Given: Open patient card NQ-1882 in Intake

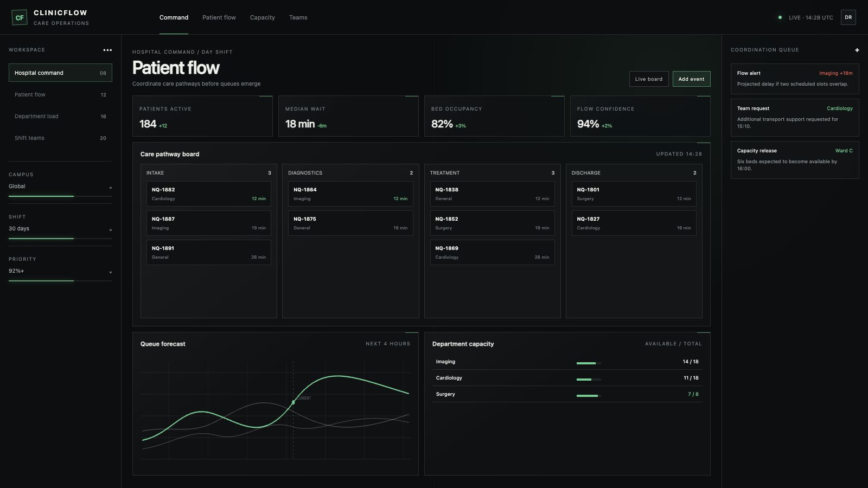Looking at the screenshot, I should [x=208, y=194].
